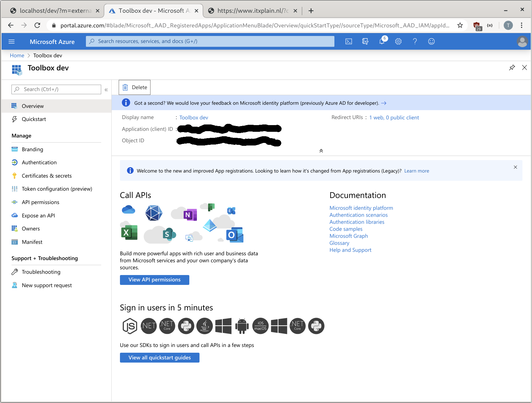
Task: Click the iOS macOS quickstart icon
Action: click(260, 326)
